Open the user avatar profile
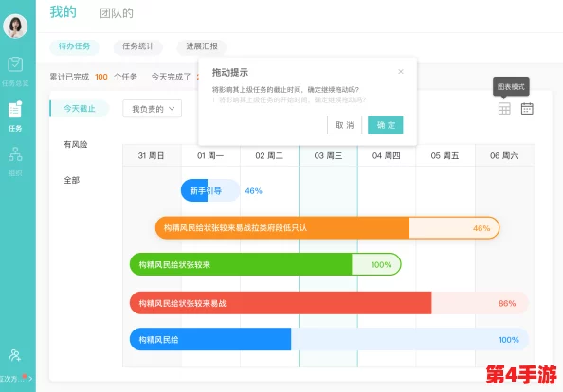Viewport: 563px width, 392px height. [15, 26]
